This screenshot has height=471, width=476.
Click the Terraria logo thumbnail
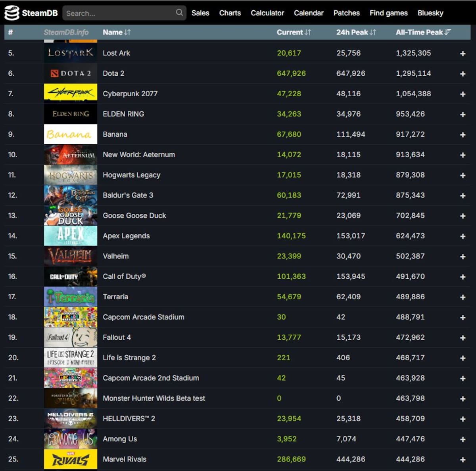click(71, 297)
